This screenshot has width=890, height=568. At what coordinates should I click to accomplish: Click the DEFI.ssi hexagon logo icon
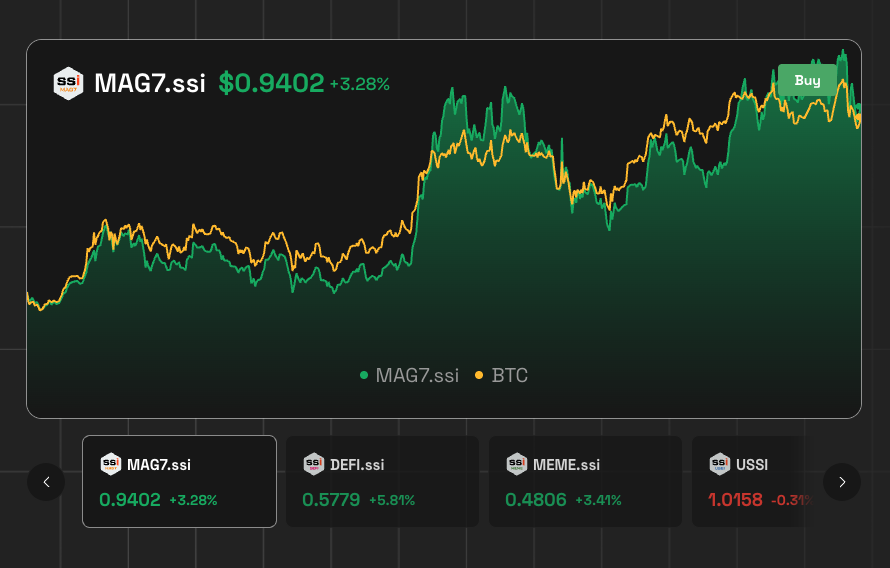[314, 464]
